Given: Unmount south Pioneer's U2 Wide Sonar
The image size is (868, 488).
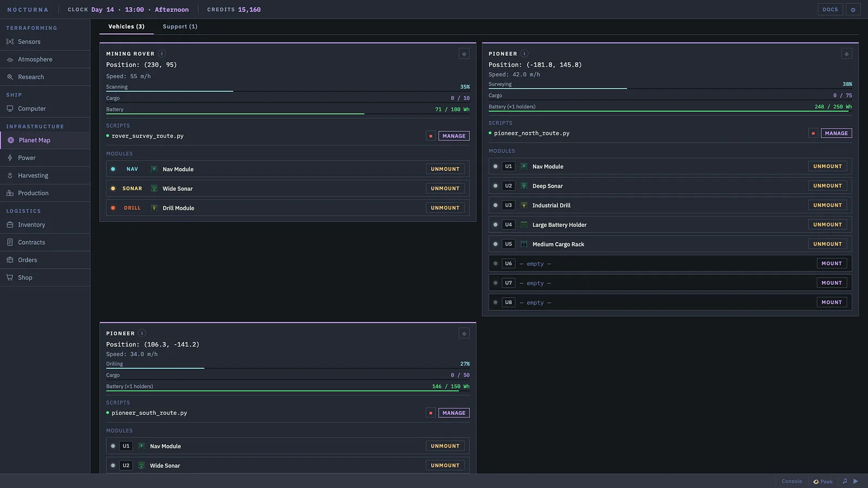Looking at the screenshot, I should pos(445,466).
